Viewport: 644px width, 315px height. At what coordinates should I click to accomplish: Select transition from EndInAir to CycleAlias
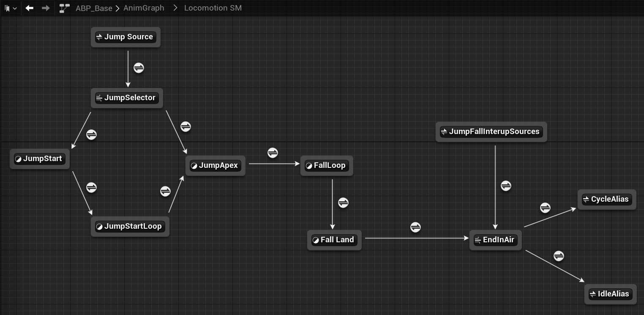pos(545,208)
